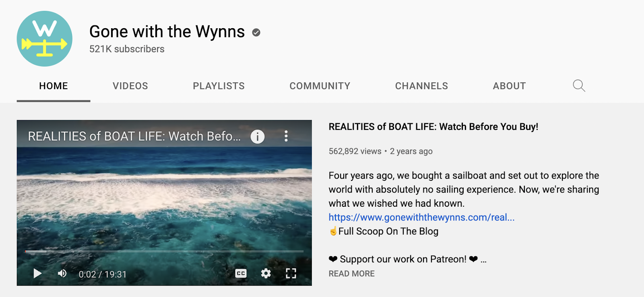Click the Gone with the Wynns channel name
This screenshot has width=644, height=297.
point(167,32)
